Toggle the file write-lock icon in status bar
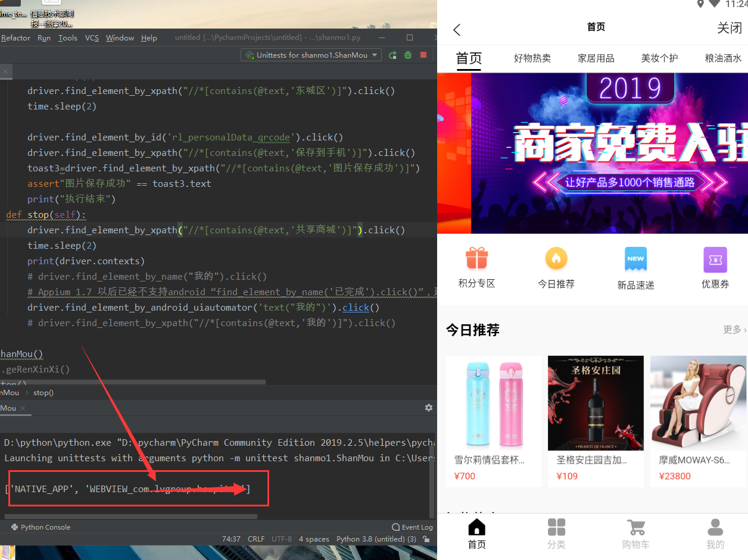Screen dimensions: 748x560 click(427, 539)
